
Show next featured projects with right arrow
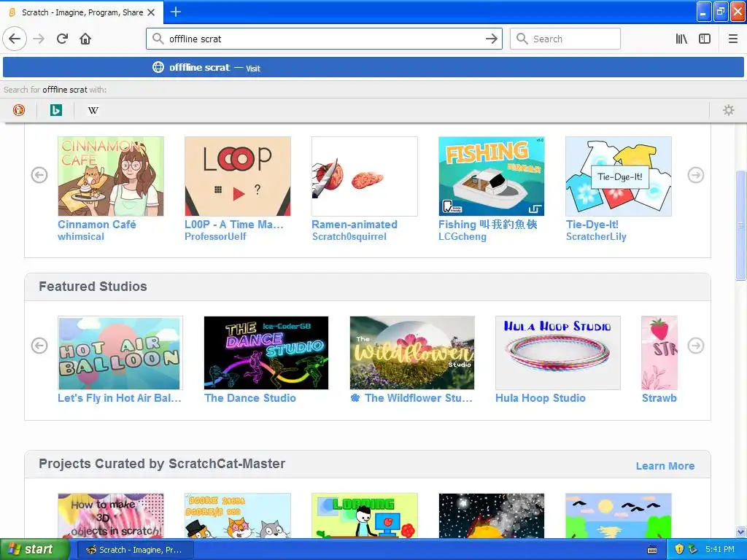[695, 175]
